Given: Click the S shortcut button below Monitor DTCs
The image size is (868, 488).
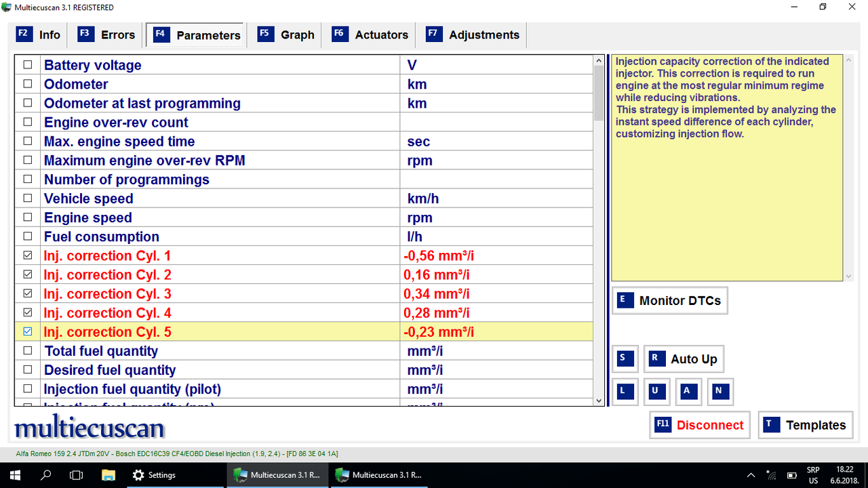Looking at the screenshot, I should click(x=625, y=359).
